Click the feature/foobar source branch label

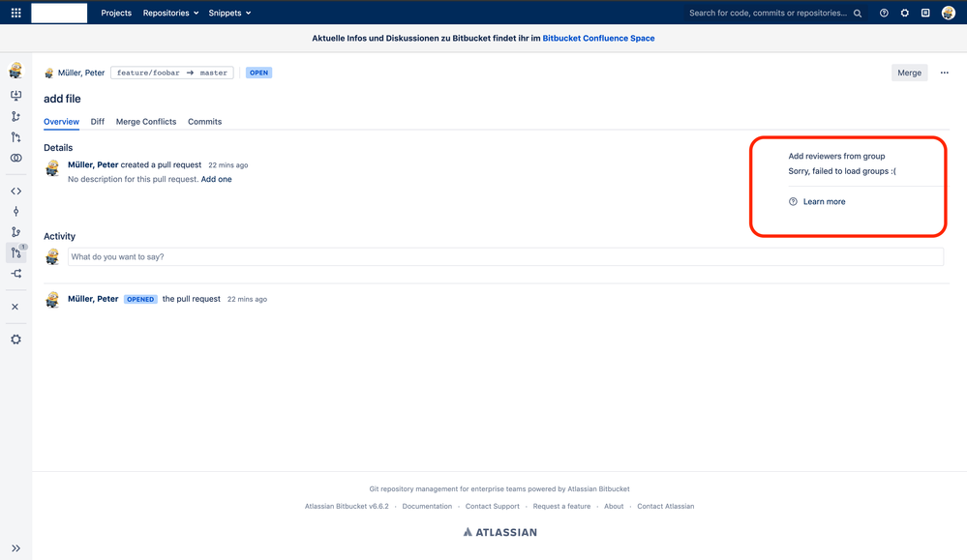(148, 73)
